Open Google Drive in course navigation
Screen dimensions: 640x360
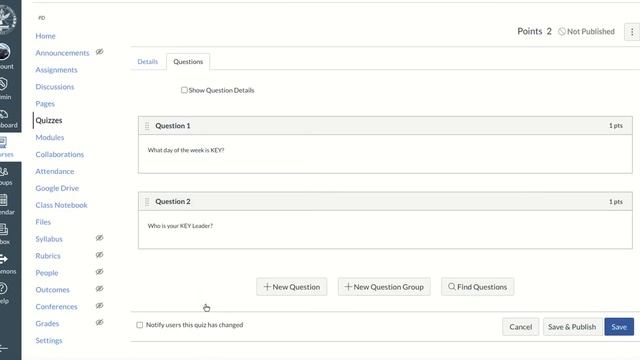[x=57, y=188]
